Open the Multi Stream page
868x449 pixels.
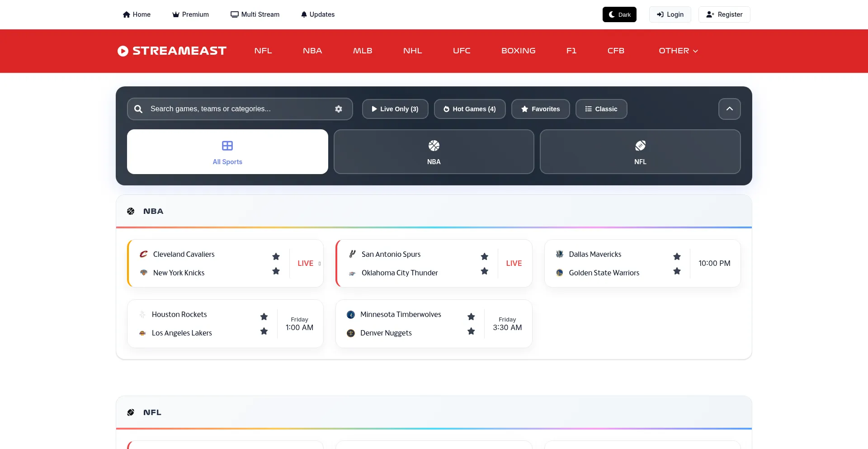[x=255, y=14]
